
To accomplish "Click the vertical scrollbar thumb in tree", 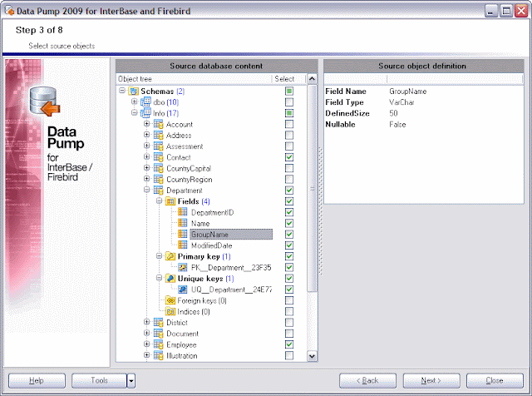I will (312, 188).
